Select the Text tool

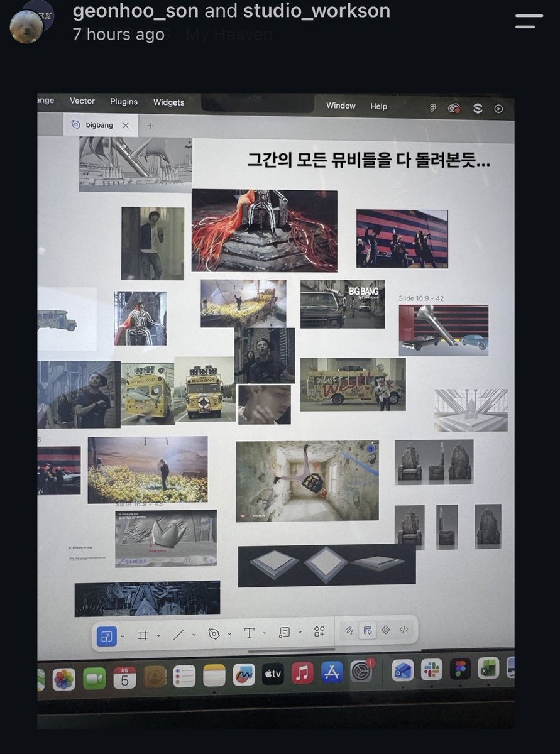(250, 633)
